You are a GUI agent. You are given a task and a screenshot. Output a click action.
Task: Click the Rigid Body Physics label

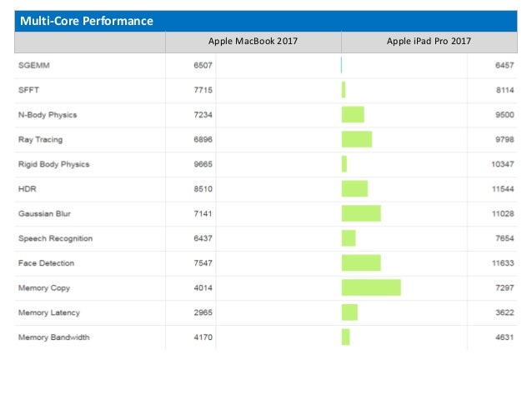pos(53,164)
